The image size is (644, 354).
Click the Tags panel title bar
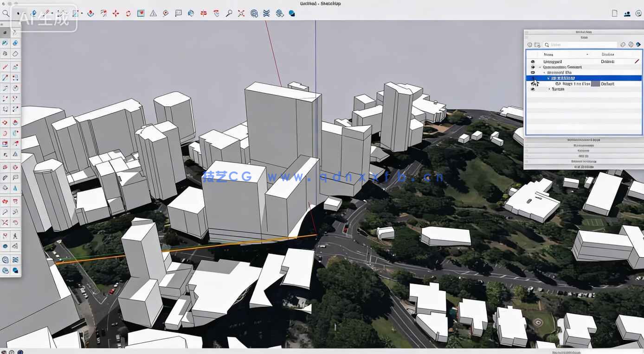[x=585, y=37]
